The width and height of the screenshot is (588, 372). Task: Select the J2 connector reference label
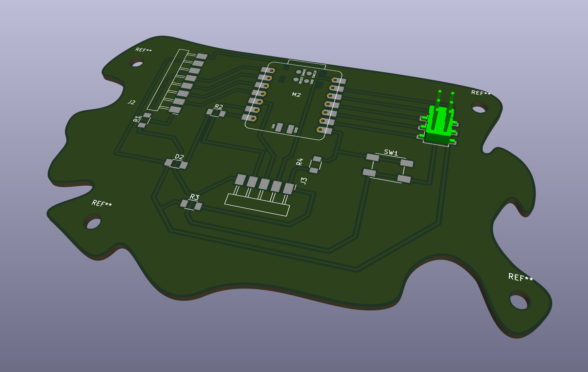(x=131, y=102)
